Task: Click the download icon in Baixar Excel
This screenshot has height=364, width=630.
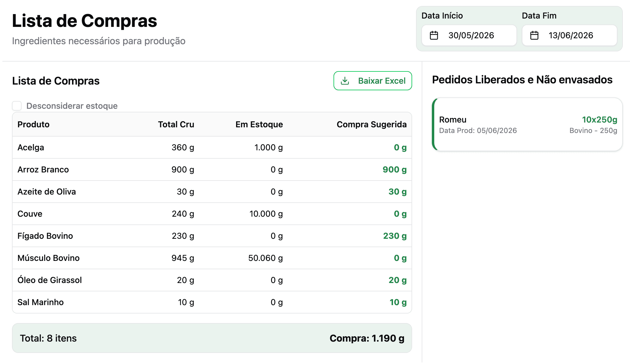Action: click(x=345, y=81)
